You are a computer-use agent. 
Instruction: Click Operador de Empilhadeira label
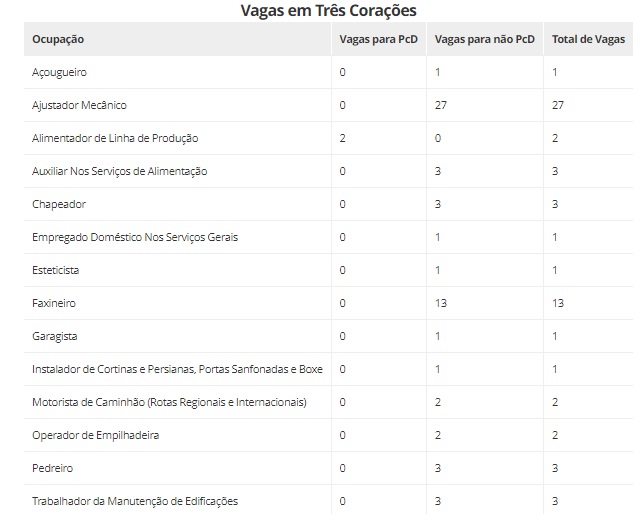point(95,435)
